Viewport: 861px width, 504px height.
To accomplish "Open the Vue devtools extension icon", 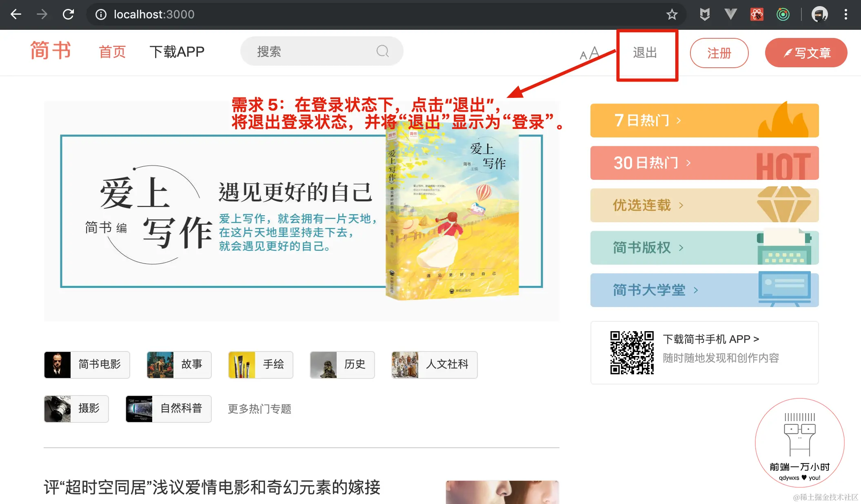I will coord(730,15).
